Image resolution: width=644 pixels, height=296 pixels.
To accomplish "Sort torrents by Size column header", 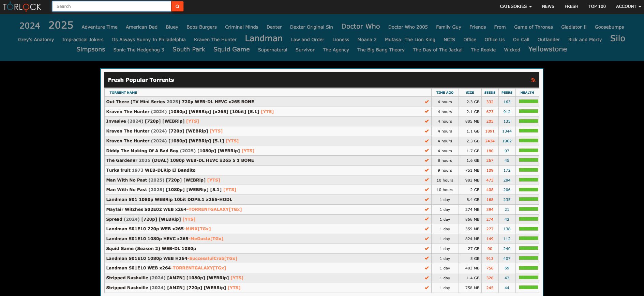I will [470, 93].
